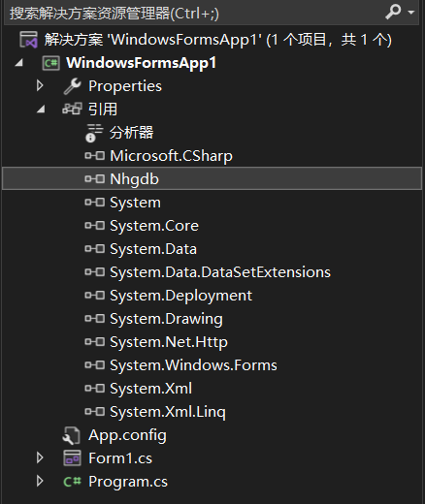Image resolution: width=425 pixels, height=504 pixels.
Task: Select the WindowsFormsApp1 project name
Action: (x=141, y=63)
